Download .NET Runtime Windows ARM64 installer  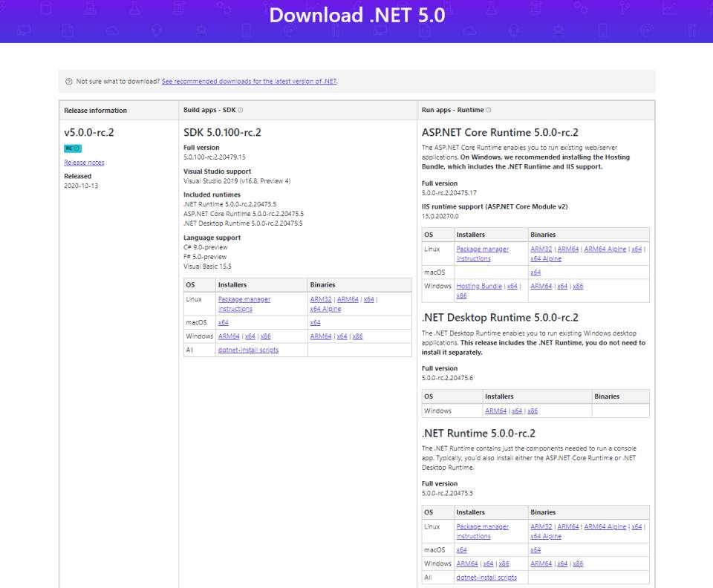point(467,563)
